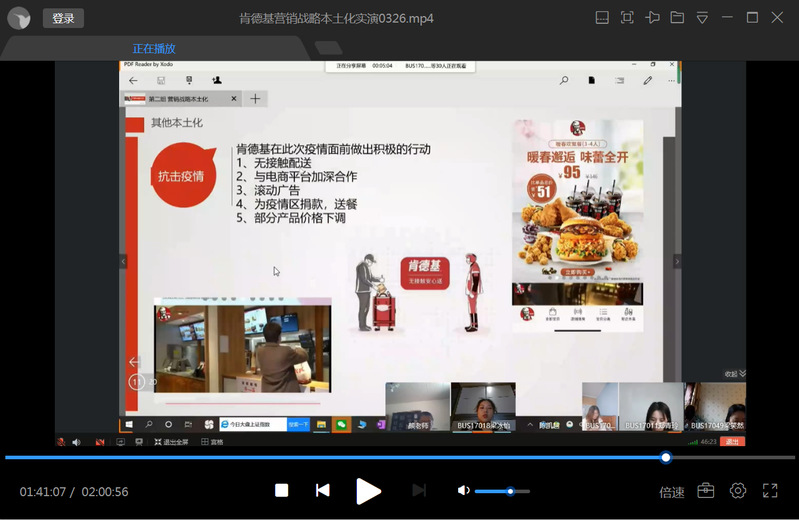Click the player logo icon at top left
This screenshot has height=520, width=799.
click(19, 18)
